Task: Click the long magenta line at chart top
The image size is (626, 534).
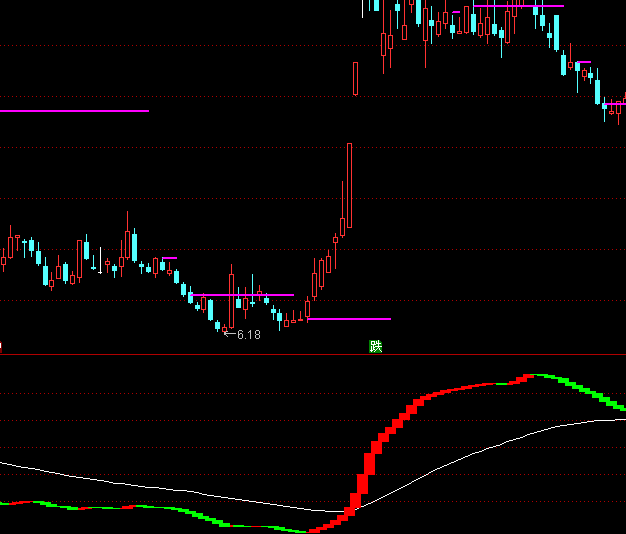Action: click(518, 7)
